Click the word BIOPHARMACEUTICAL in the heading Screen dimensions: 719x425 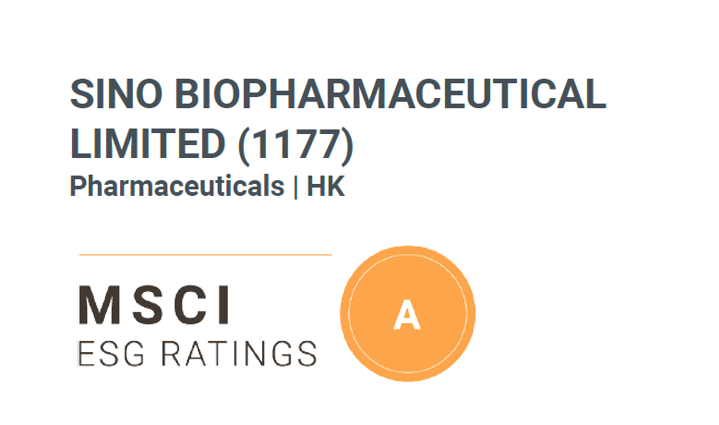394,97
